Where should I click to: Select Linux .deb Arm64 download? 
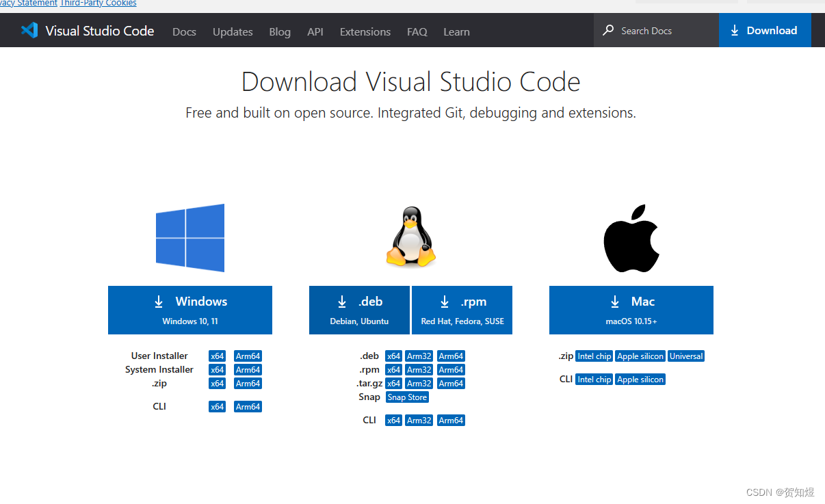point(451,356)
